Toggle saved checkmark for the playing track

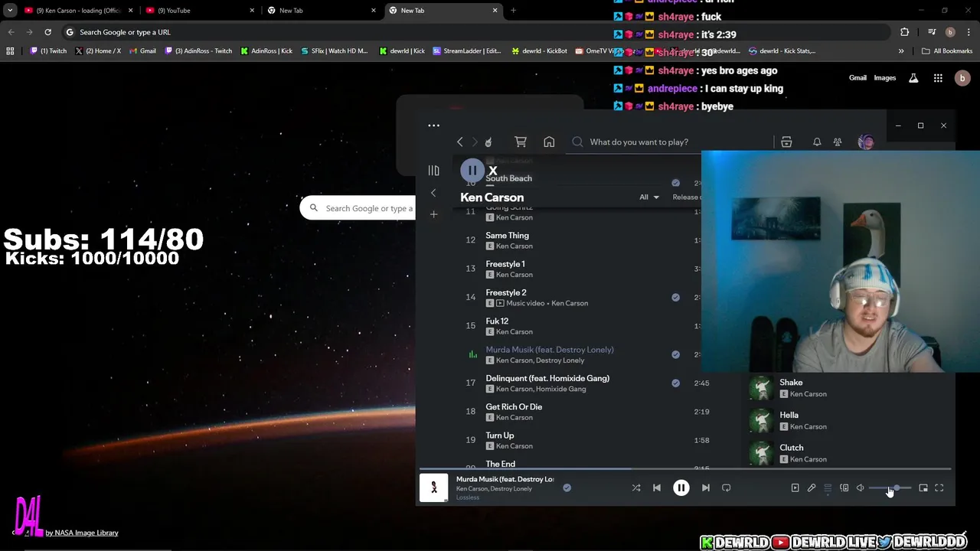point(567,487)
